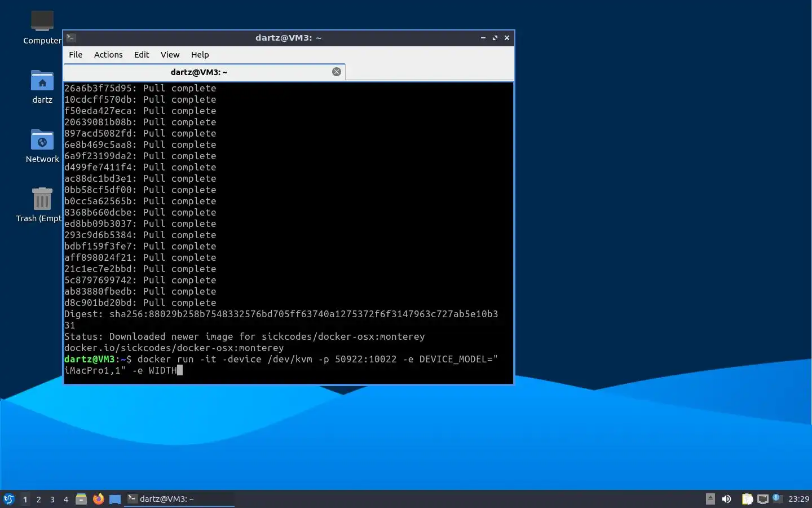Open the terminal File menu

point(76,55)
